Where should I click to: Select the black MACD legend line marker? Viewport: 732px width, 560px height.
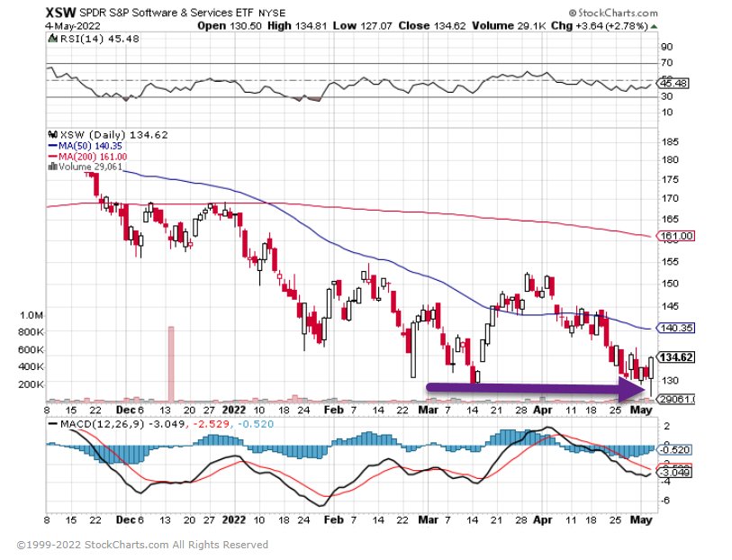(53, 424)
